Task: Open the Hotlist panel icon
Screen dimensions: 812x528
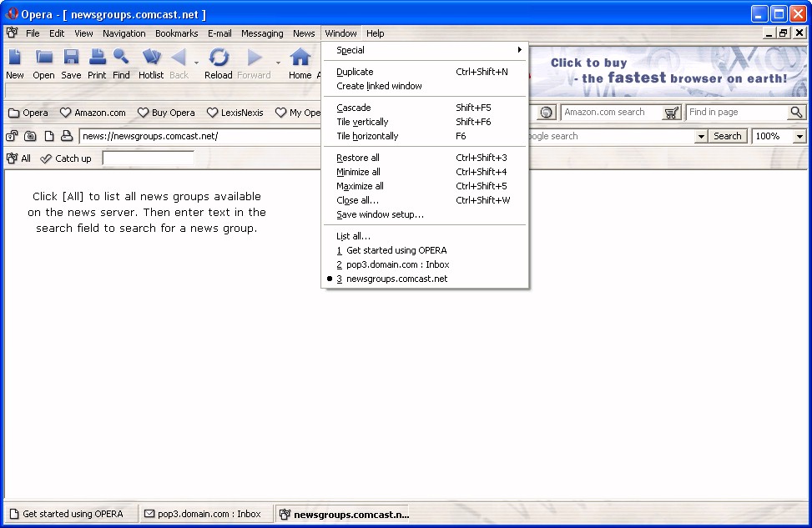Action: click(151, 58)
